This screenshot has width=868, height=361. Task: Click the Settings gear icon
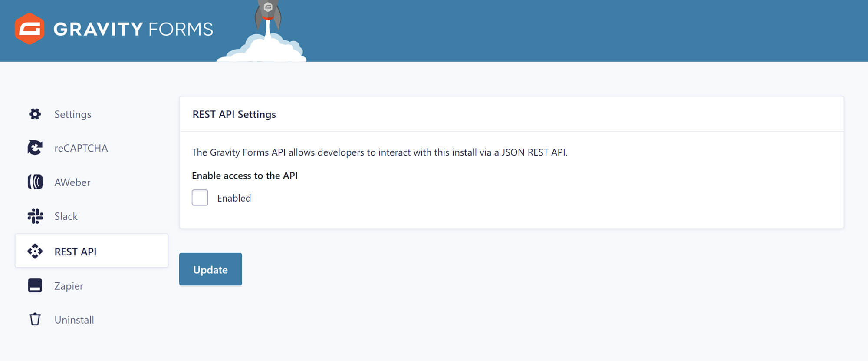click(35, 114)
